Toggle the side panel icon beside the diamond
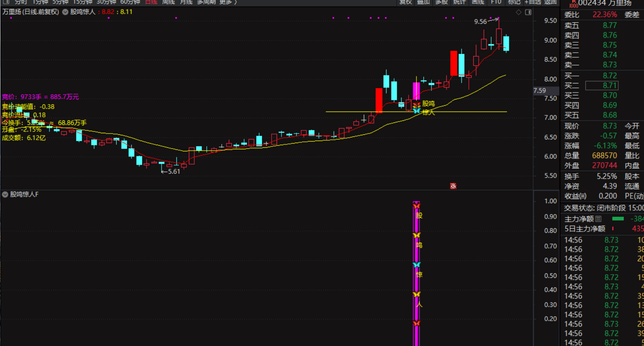The width and height of the screenshot is (644, 346). pos(528,12)
